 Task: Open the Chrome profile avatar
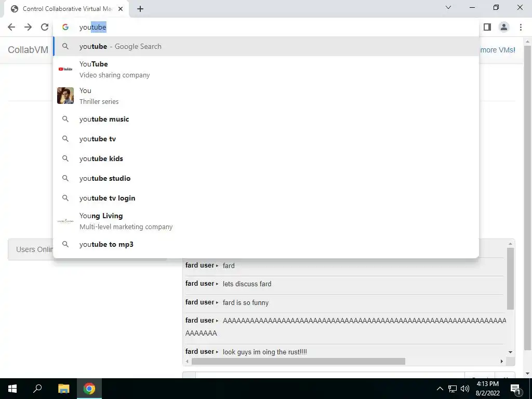(504, 27)
